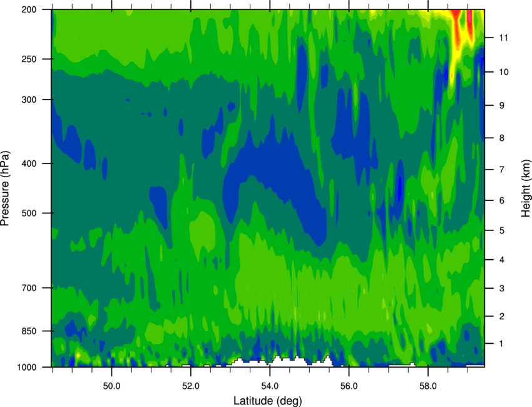This screenshot has width=532, height=407.
Task: Click the 50.0 latitude tick label
Action: point(111,386)
